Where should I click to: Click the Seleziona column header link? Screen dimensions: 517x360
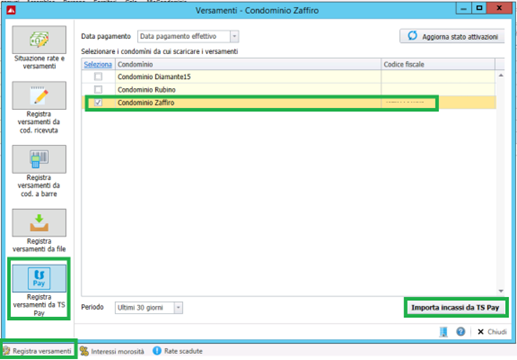click(98, 64)
